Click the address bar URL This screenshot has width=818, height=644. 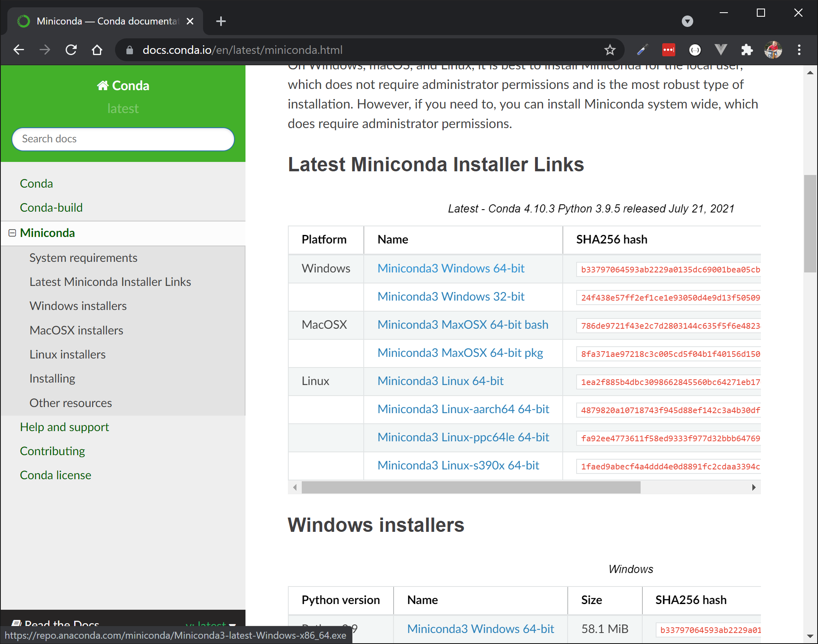[243, 50]
